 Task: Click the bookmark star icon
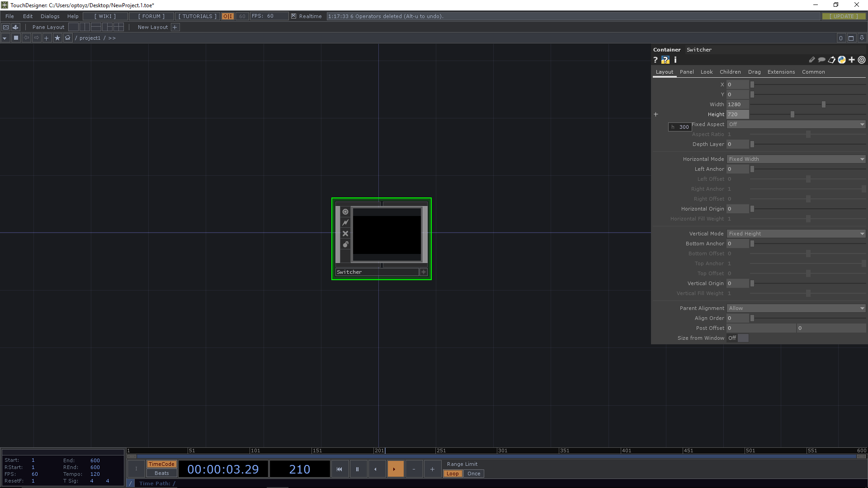click(x=57, y=38)
